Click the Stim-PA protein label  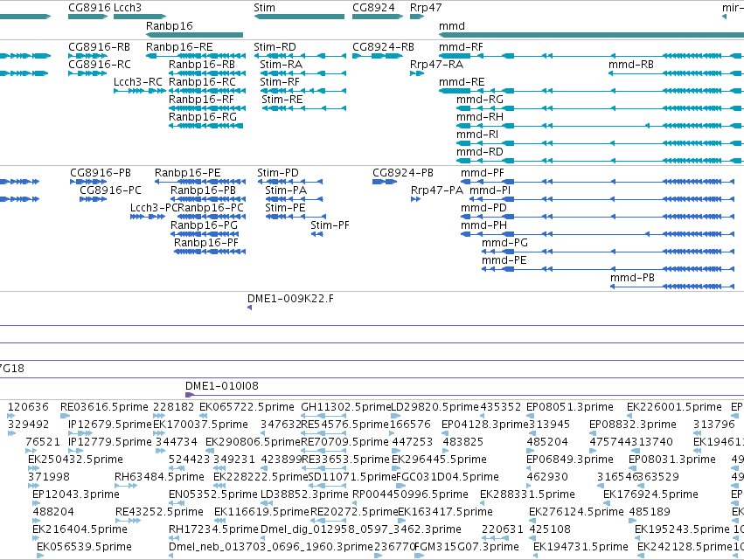[286, 190]
